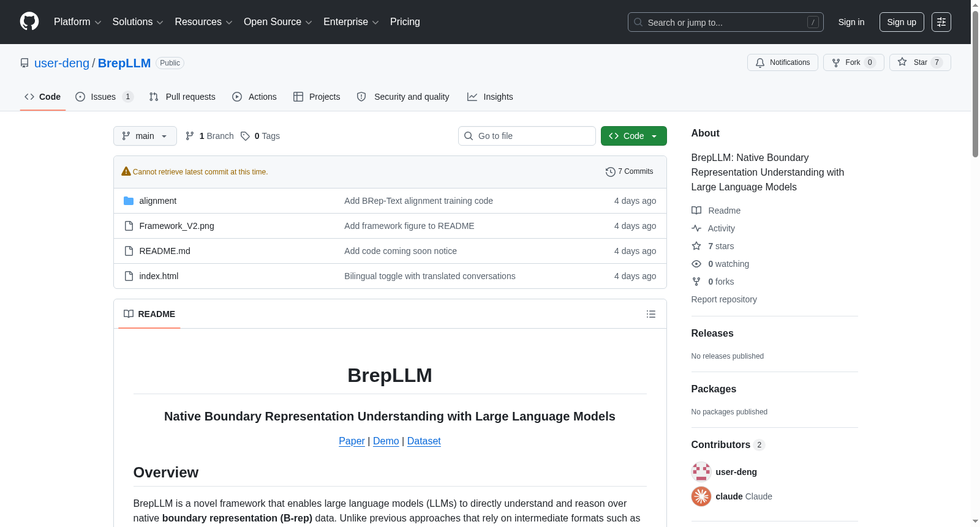
Task: Open the Dataset link in README
Action: click(424, 441)
